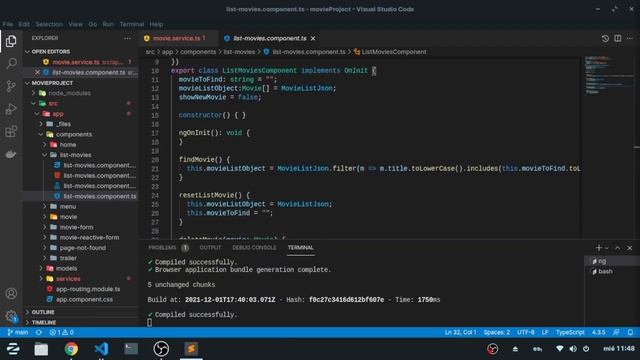Open the volume control in system tray
Viewport: 640px width, 360px height.
tap(573, 349)
